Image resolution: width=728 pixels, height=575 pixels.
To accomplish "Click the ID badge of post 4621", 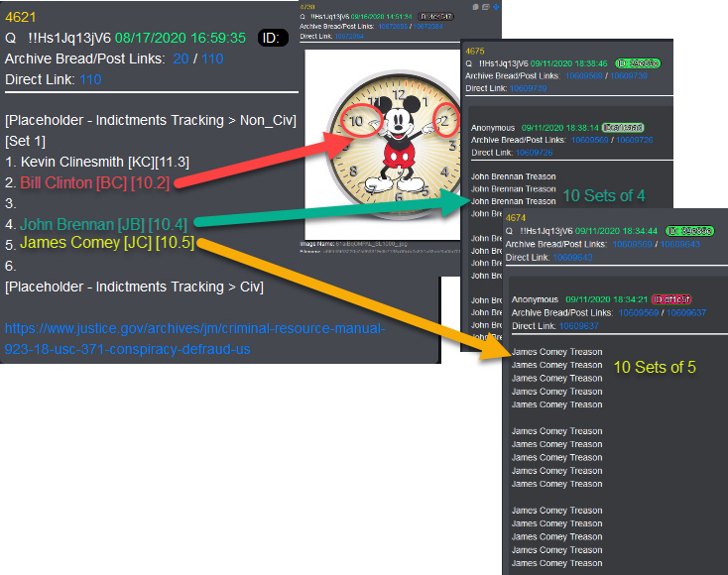I will click(273, 38).
